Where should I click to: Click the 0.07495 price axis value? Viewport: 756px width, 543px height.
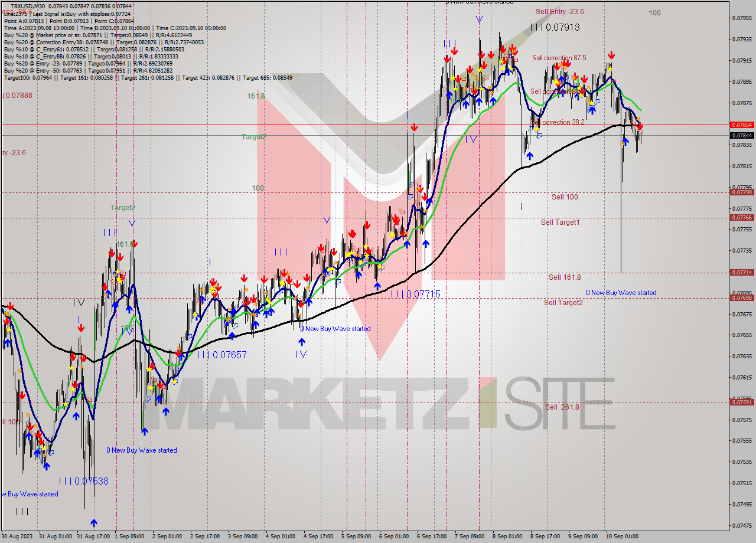pos(742,504)
